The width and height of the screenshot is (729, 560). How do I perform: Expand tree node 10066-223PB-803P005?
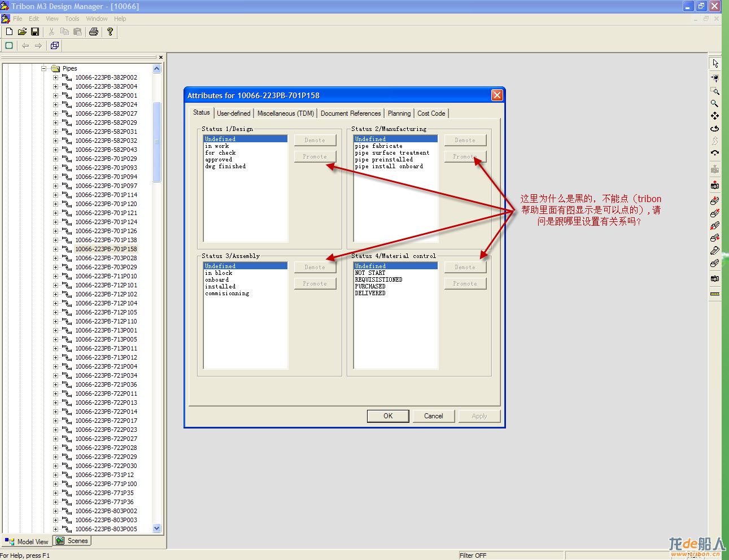55,529
